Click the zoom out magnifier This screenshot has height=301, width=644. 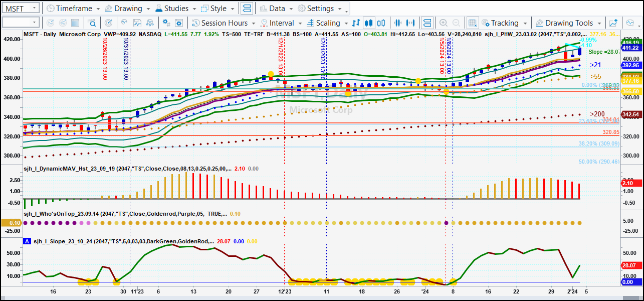(457, 23)
